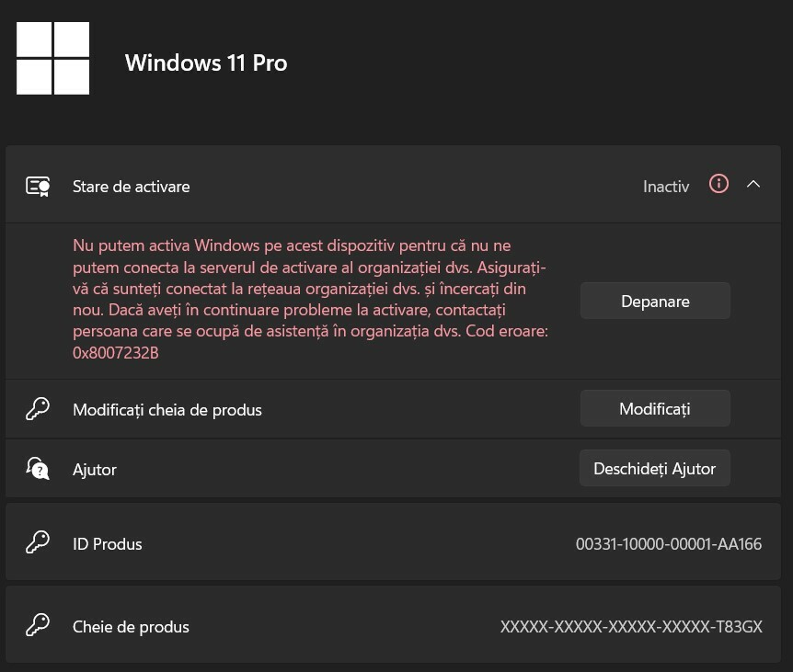The image size is (793, 672).
Task: Click the activation certificate icon
Action: click(38, 187)
